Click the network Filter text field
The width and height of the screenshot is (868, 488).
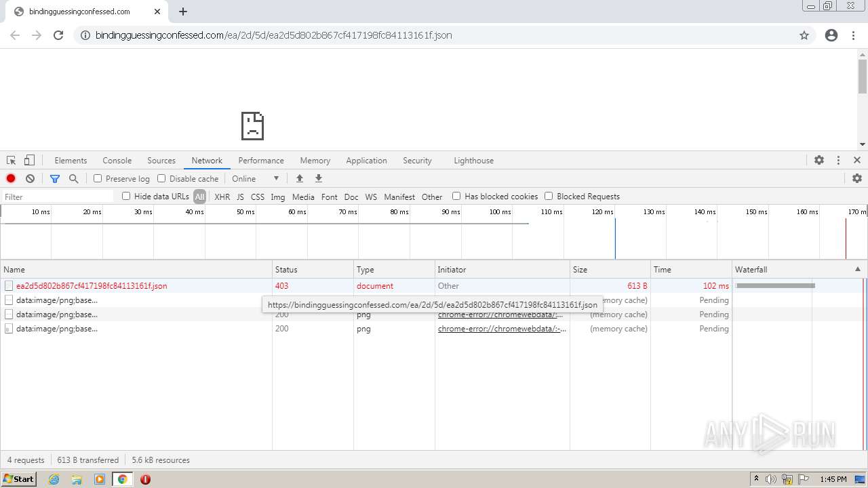point(58,197)
